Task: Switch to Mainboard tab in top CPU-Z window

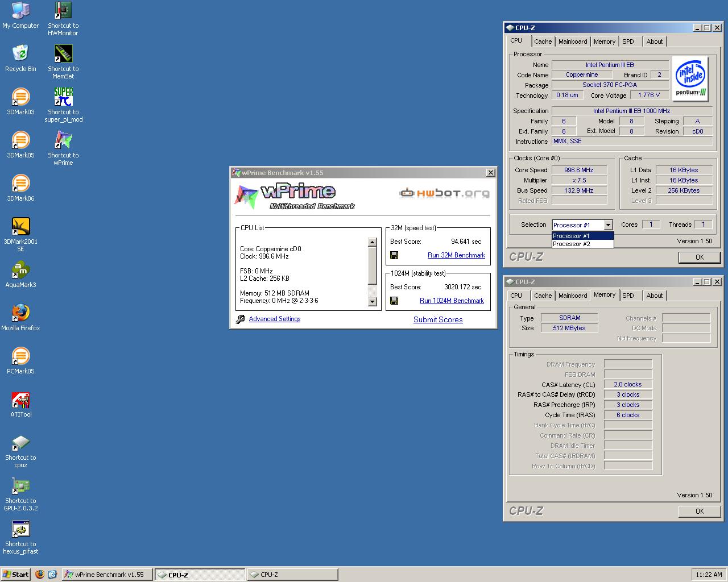Action: click(x=573, y=41)
